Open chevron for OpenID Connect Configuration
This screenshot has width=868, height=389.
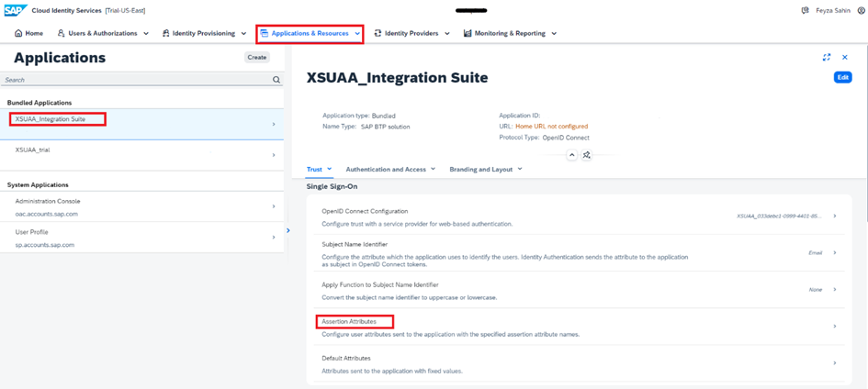tap(835, 216)
